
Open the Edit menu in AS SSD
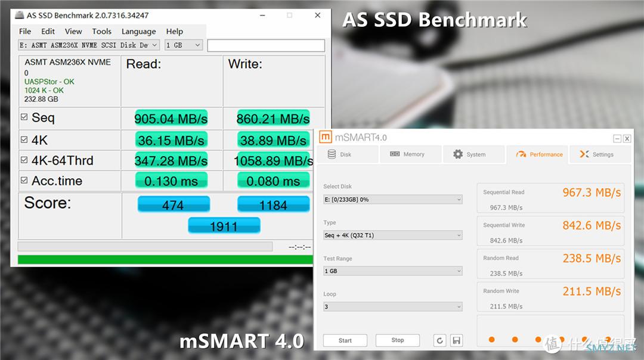coord(48,31)
